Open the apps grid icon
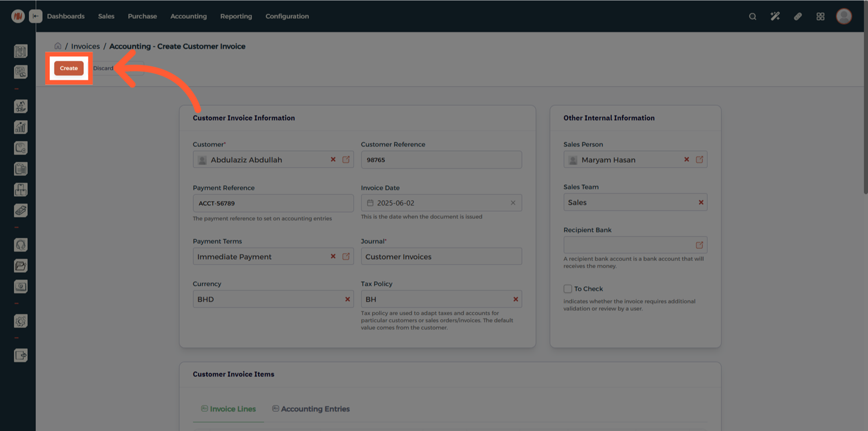The image size is (868, 431). pos(820,16)
